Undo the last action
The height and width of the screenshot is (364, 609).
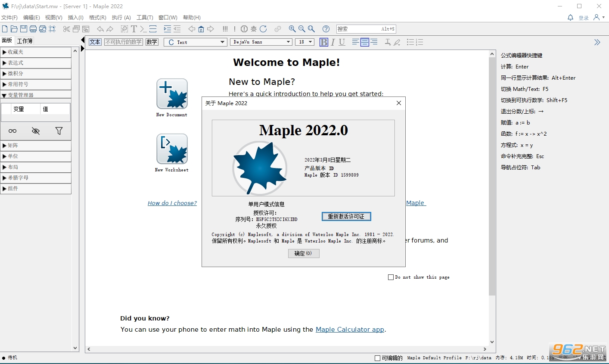coord(100,29)
